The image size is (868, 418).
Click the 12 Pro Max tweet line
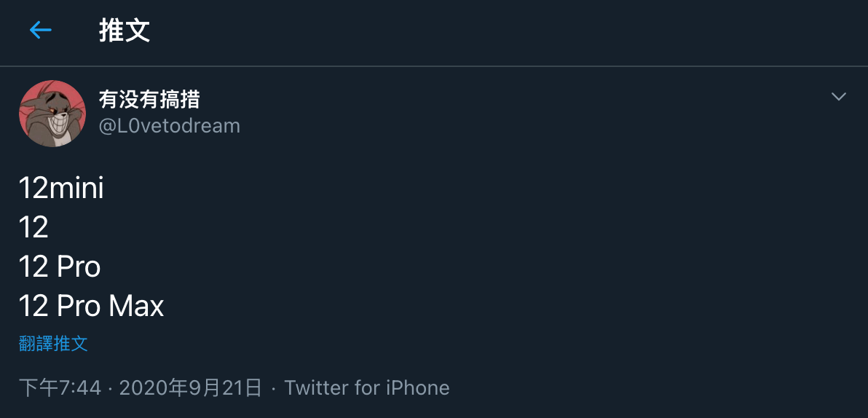click(92, 306)
